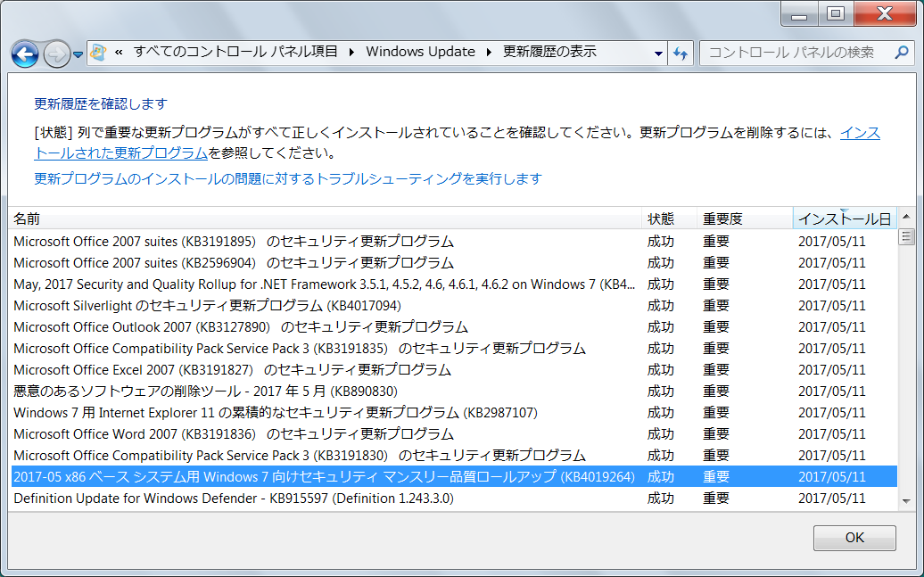Select 更新履歴の表示 breadcrumb
924x577 pixels.
point(549,52)
